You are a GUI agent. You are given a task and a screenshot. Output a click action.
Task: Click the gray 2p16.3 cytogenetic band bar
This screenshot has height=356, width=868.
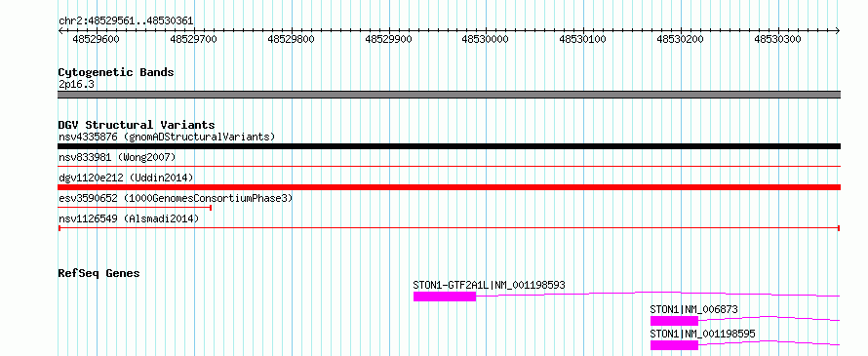[449, 95]
